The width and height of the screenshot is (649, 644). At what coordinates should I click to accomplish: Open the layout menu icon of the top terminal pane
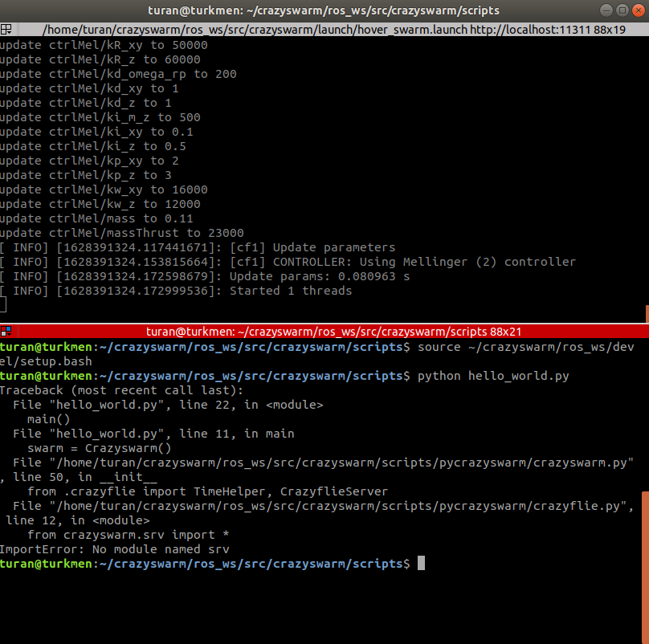click(x=6, y=30)
